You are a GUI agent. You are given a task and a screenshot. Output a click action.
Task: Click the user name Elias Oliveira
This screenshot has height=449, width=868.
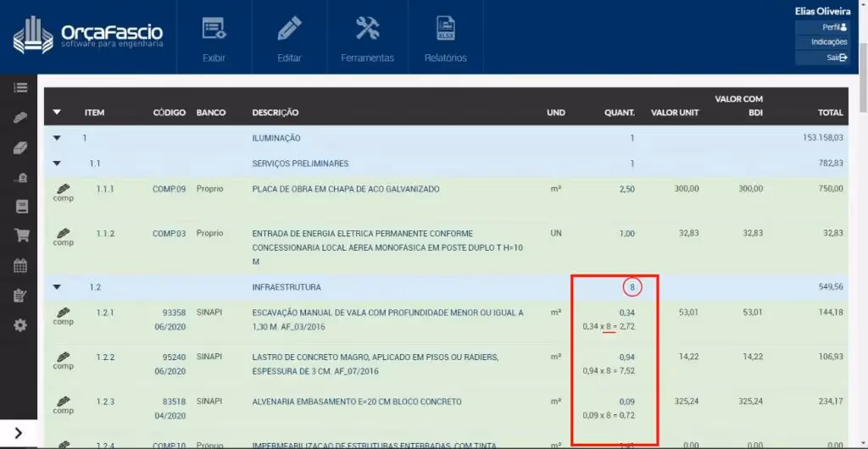pos(822,10)
